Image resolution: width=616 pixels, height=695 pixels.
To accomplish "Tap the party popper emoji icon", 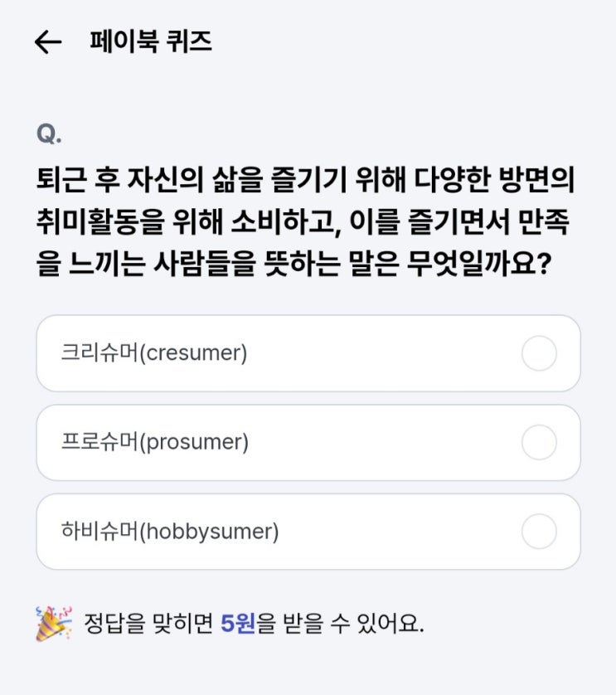I will 54,623.
